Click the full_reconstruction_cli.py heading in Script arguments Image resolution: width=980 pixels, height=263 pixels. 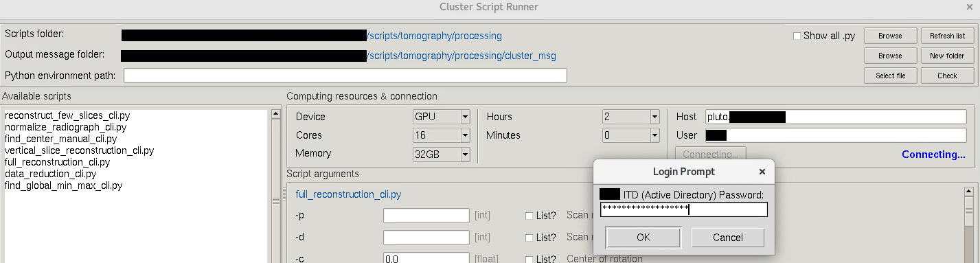[x=348, y=194]
